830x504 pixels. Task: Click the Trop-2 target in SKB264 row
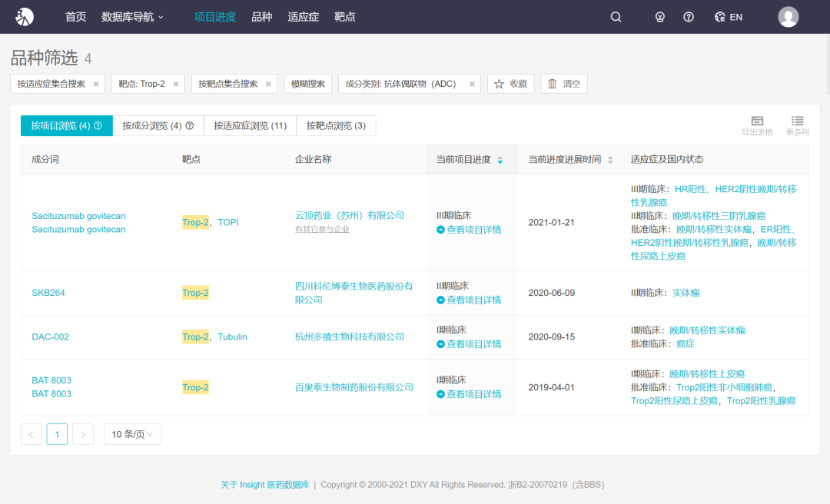(195, 293)
